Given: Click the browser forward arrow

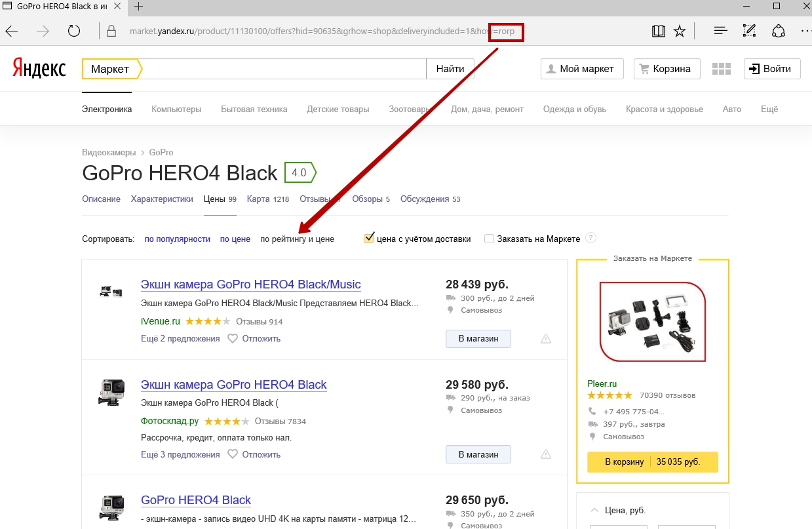Looking at the screenshot, I should point(43,31).
